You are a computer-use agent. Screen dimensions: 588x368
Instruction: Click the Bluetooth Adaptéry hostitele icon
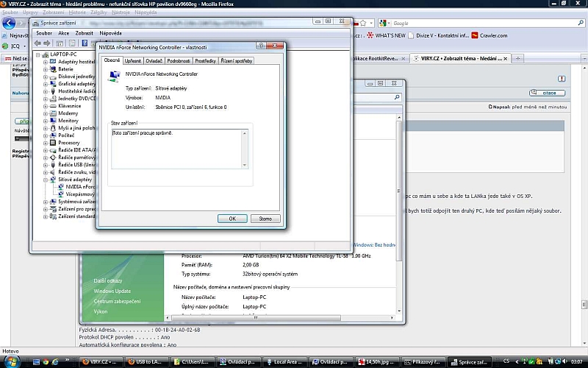pyautogui.click(x=53, y=62)
